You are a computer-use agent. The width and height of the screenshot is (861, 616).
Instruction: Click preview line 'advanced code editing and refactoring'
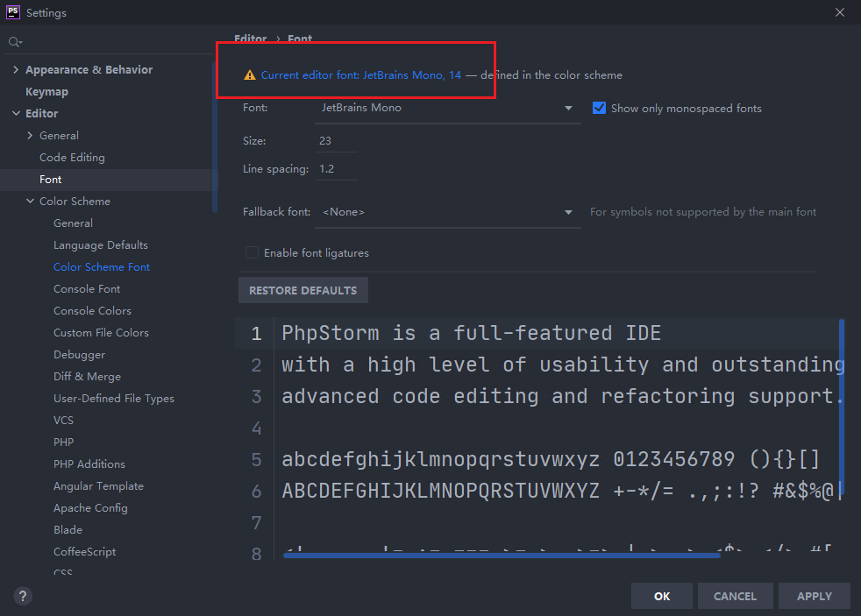tap(562, 396)
